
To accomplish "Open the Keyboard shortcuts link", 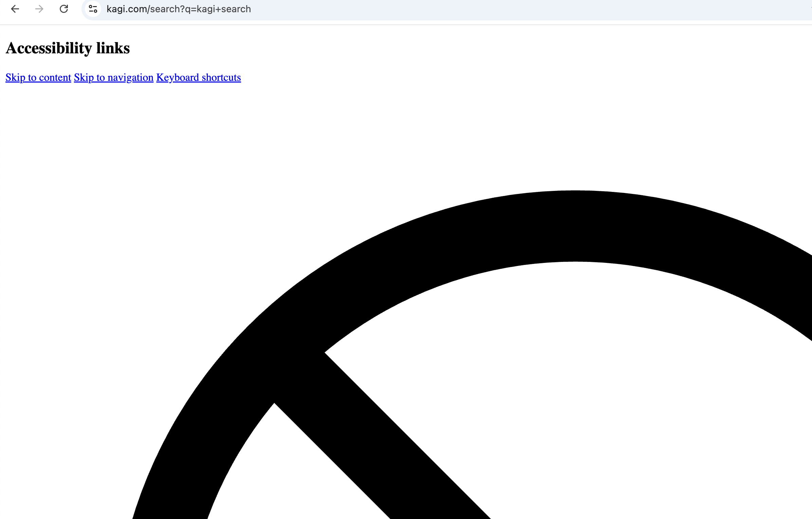I will (x=199, y=77).
